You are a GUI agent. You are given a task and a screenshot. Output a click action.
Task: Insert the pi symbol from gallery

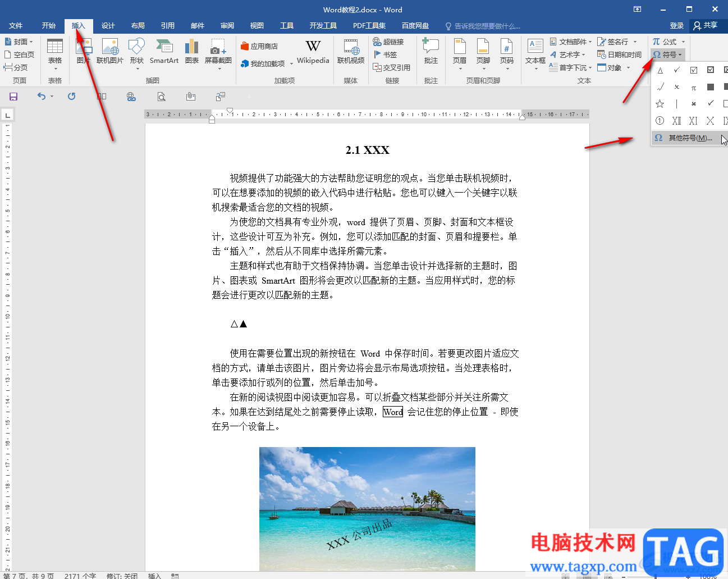point(694,87)
